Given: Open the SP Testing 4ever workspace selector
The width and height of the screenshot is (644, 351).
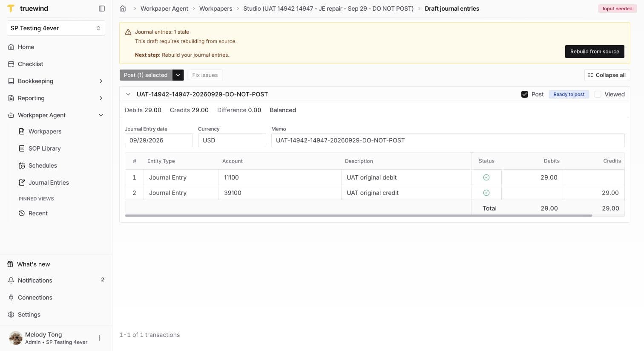Looking at the screenshot, I should point(56,28).
